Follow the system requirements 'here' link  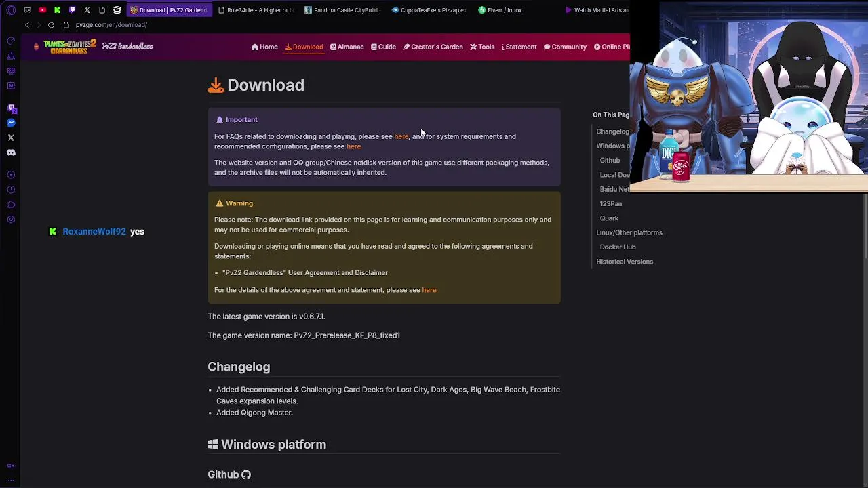click(x=353, y=146)
